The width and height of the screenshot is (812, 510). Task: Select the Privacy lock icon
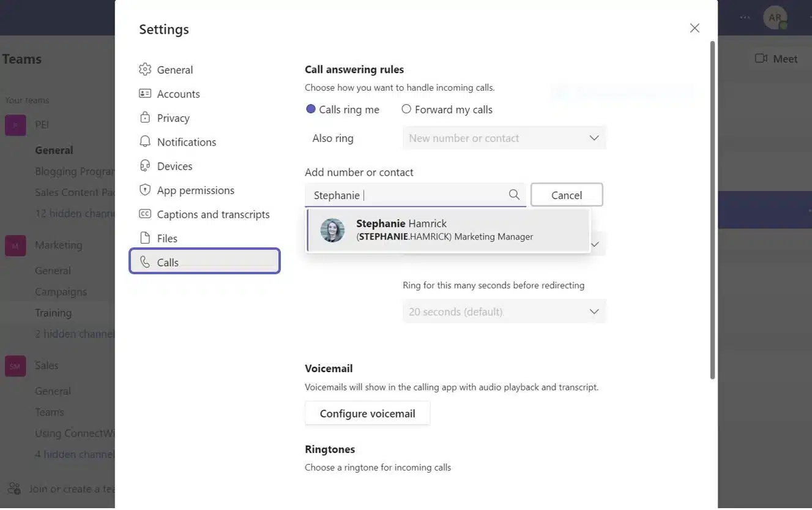(145, 118)
